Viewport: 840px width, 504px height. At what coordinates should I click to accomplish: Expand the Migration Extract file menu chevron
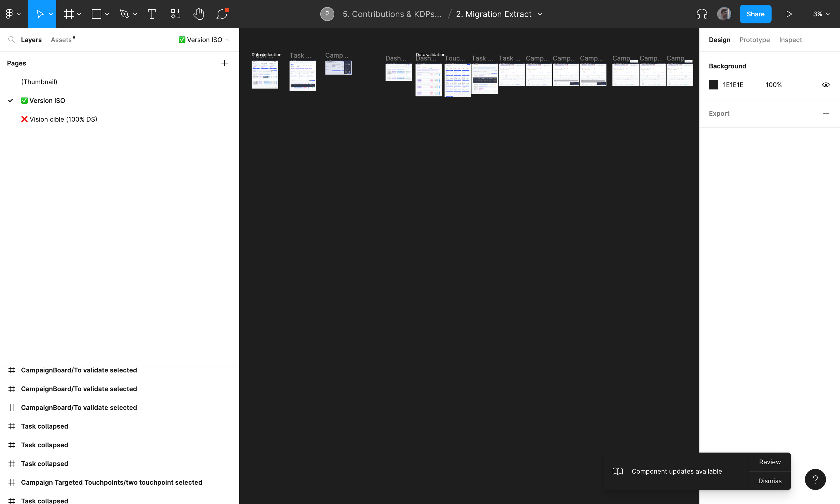(540, 14)
